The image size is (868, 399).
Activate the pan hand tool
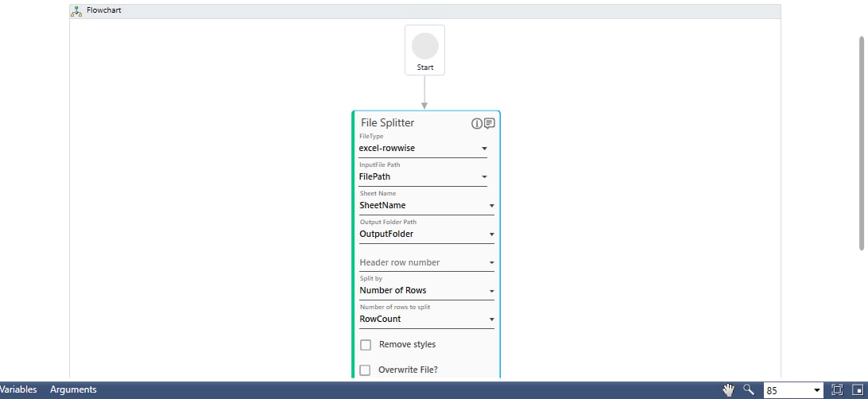pyautogui.click(x=728, y=389)
